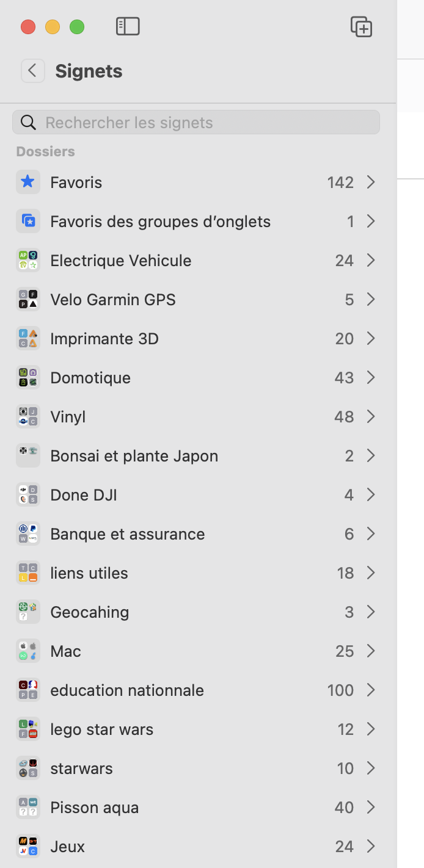
Task: Click the Jeux folder icon
Action: [28, 846]
